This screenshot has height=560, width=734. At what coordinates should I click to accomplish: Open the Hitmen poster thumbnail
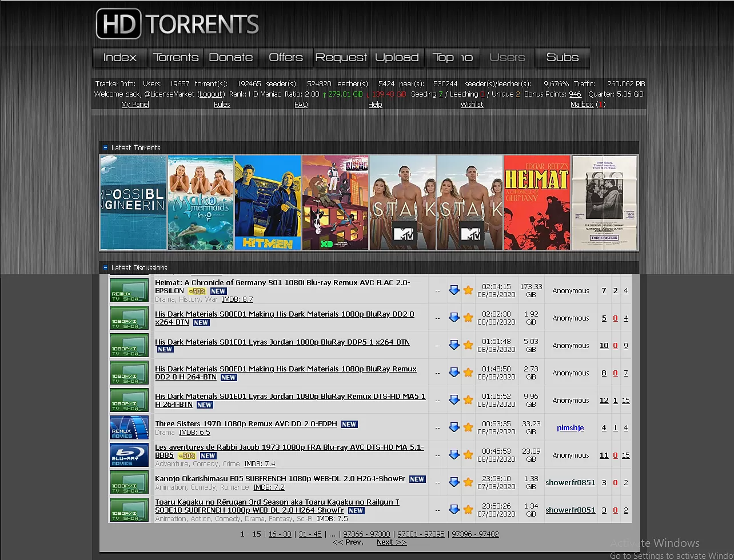click(x=268, y=202)
